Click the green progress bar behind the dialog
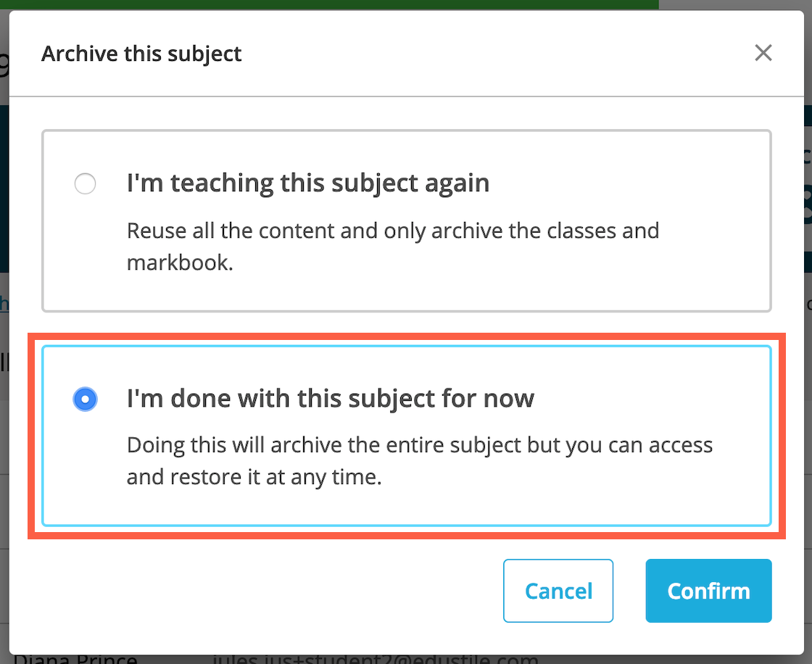 [329, 4]
